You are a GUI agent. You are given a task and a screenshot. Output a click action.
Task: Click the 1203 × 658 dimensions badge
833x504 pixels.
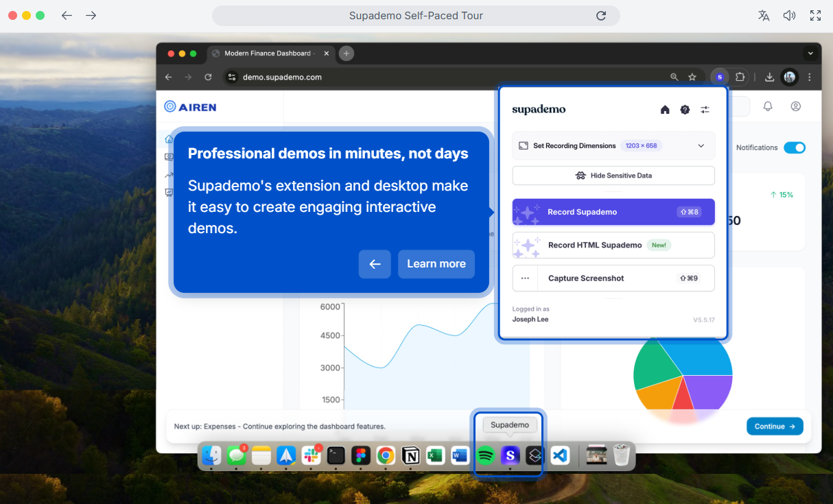click(641, 145)
